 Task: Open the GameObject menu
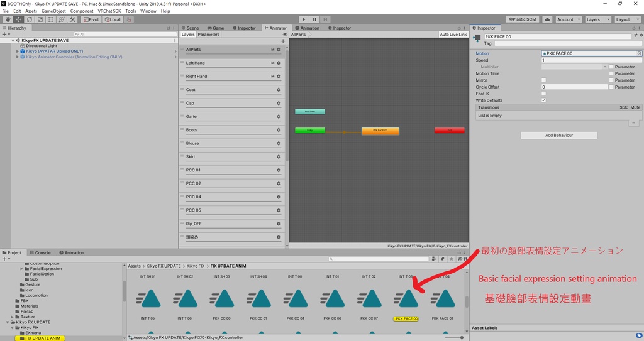53,11
